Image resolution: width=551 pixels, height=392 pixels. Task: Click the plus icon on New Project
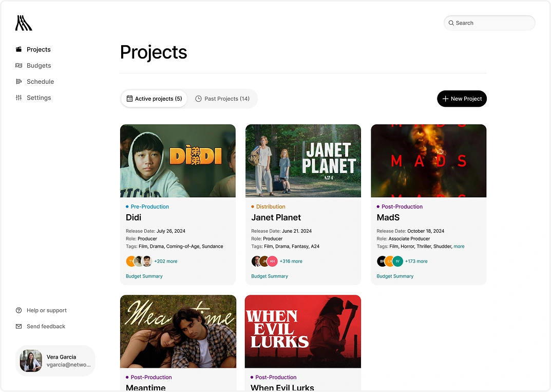pyautogui.click(x=445, y=99)
